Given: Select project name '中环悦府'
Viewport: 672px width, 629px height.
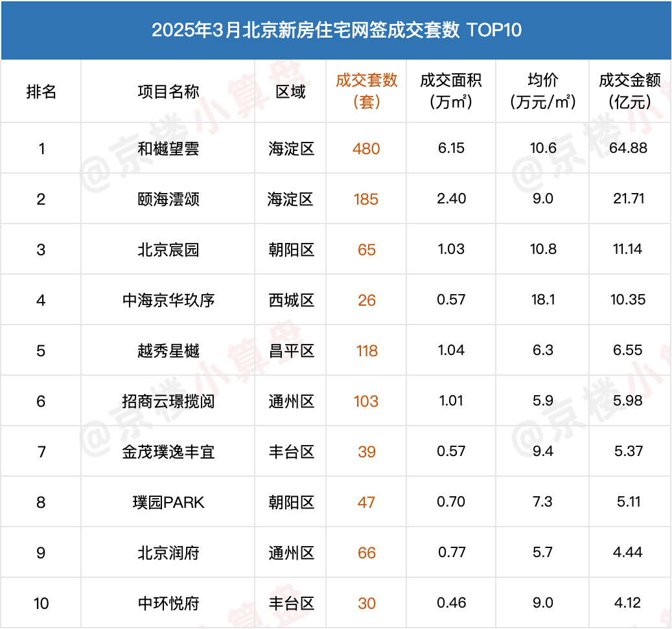Looking at the screenshot, I should [168, 603].
